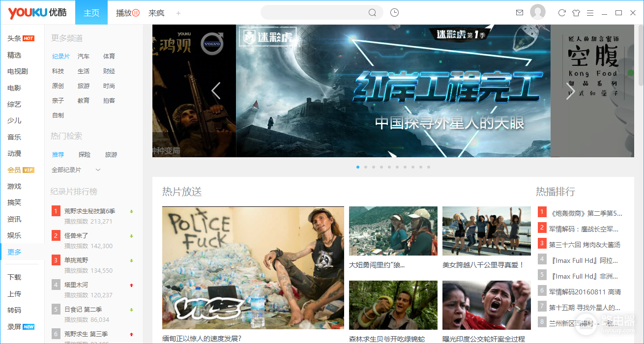Show the next banner slide arrow
The width and height of the screenshot is (644, 344).
click(570, 91)
